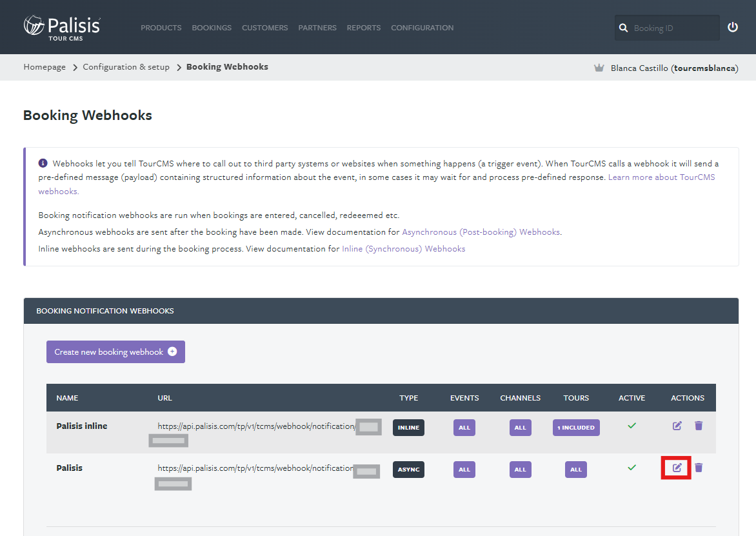Click the EVENTS column header
756x536 pixels.
[x=464, y=398]
